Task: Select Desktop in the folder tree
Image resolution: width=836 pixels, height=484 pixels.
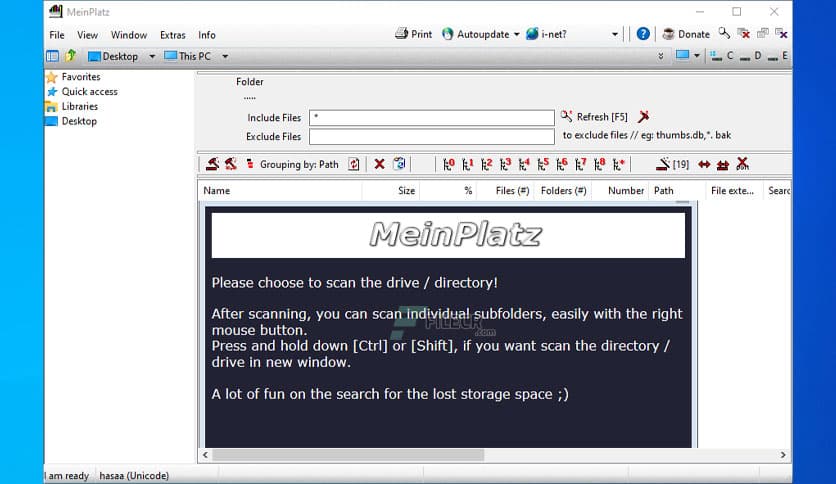Action: pos(79,121)
